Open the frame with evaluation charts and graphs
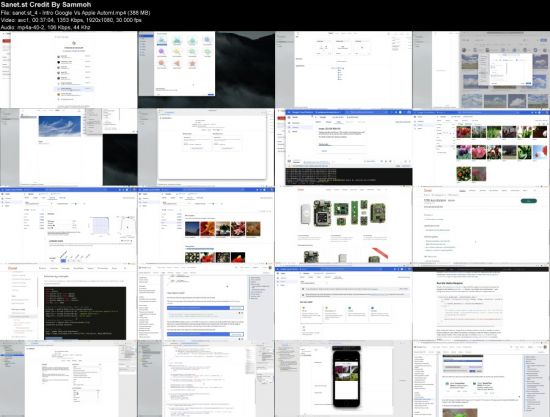This screenshot has height=417, width=550. tap(68, 225)
